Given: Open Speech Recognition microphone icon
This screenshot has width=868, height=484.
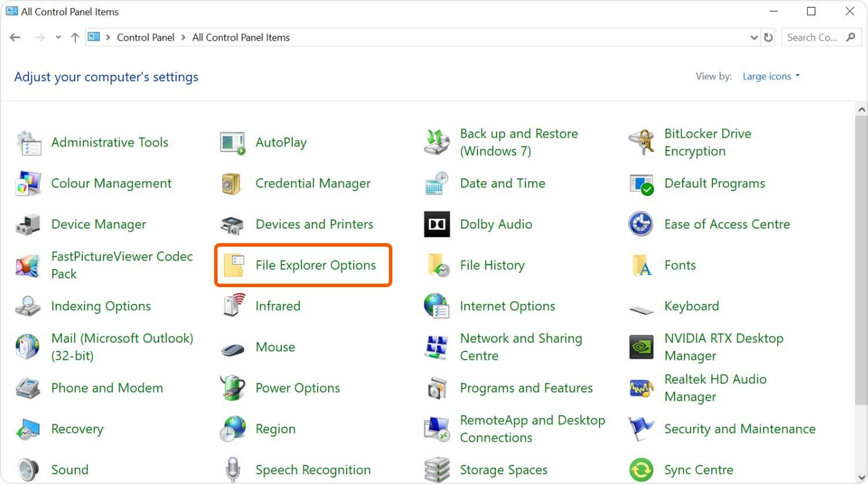Looking at the screenshot, I should pyautogui.click(x=233, y=470).
